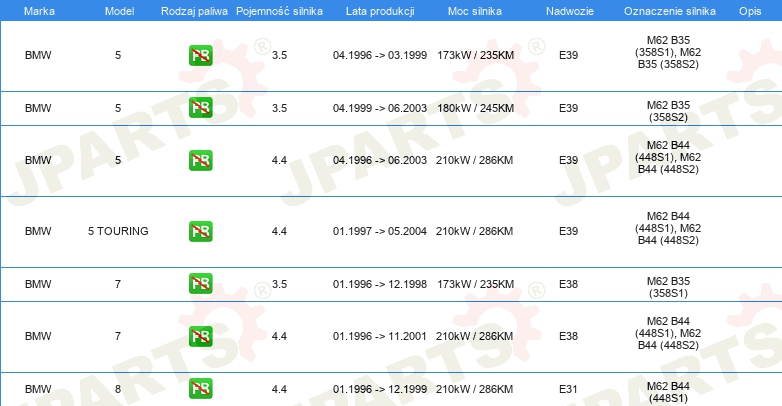The width and height of the screenshot is (782, 406).
Task: Click unleaded fuel icon in 04.1996 -> 06.2003 row
Action: 200,160
